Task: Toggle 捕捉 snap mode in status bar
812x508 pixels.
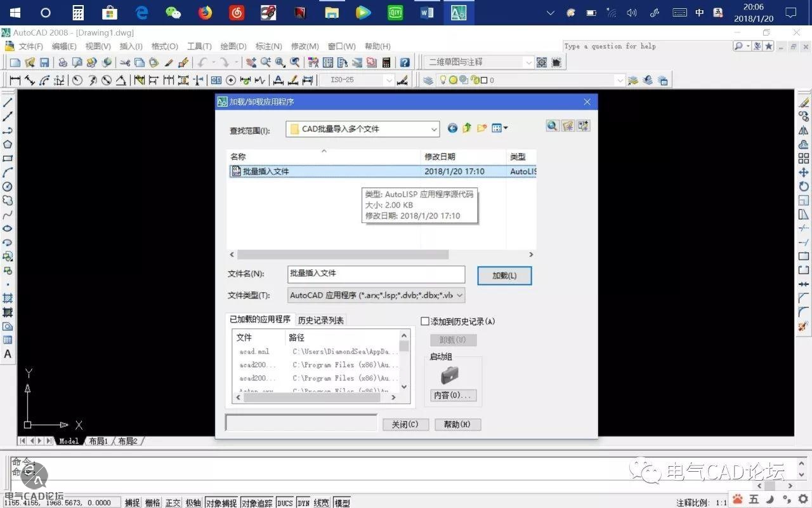Action: tap(132, 503)
